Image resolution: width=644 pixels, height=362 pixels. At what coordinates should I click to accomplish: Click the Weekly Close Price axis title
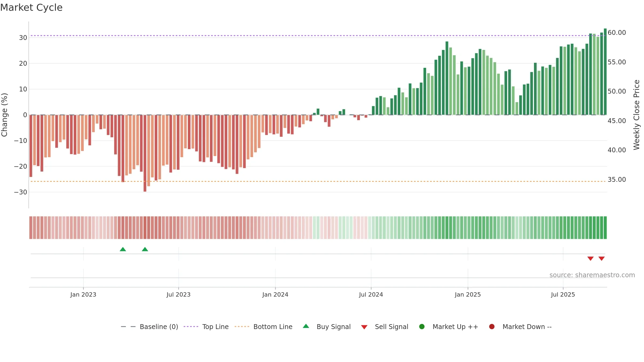pyautogui.click(x=636, y=115)
